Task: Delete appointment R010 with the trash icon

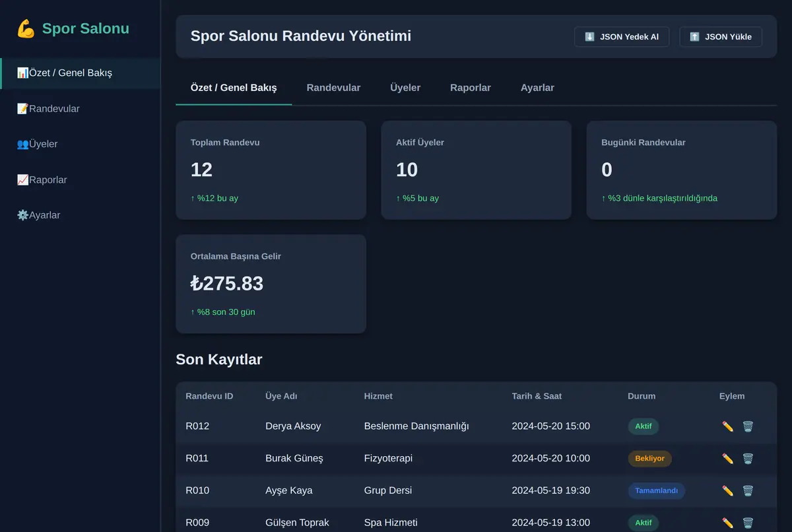Action: pyautogui.click(x=748, y=491)
